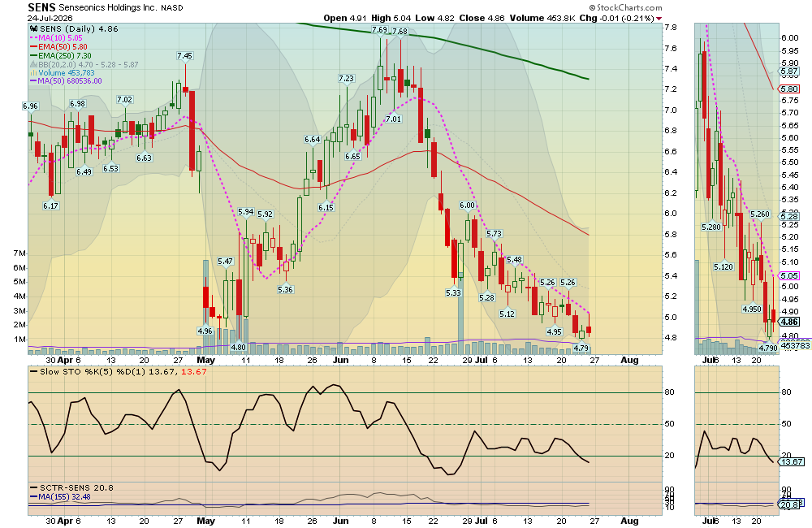Click the 5.33 low price label
This screenshot has width=812, height=528.
(453, 292)
